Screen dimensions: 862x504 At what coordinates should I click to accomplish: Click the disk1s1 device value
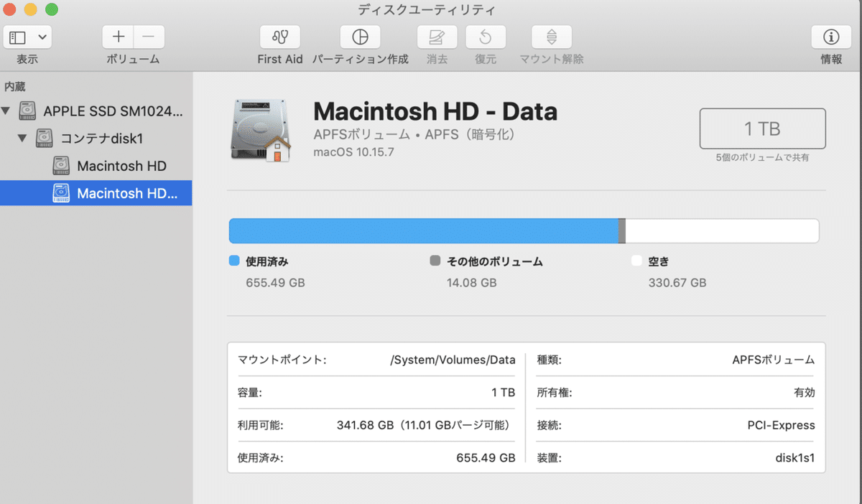pyautogui.click(x=795, y=457)
